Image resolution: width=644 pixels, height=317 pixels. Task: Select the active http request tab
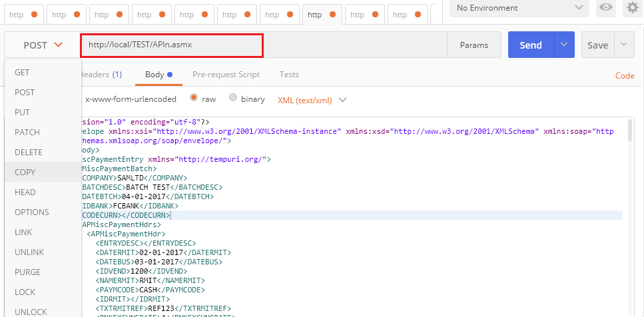[322, 15]
